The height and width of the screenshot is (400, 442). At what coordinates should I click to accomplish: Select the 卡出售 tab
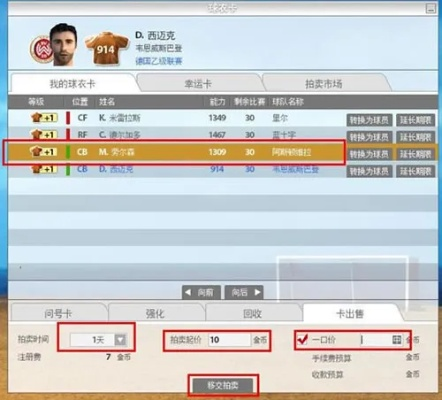click(x=350, y=313)
